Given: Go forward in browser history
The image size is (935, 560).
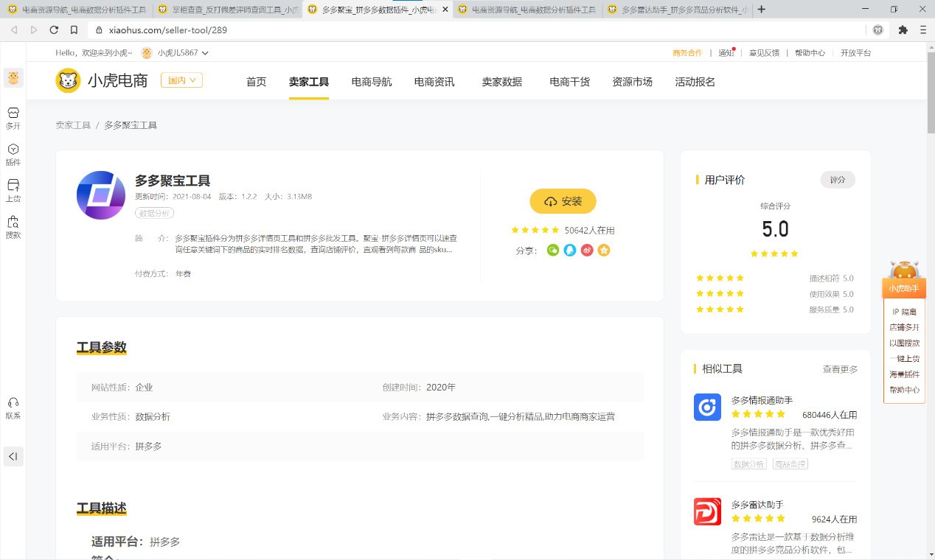Looking at the screenshot, I should pos(34,29).
